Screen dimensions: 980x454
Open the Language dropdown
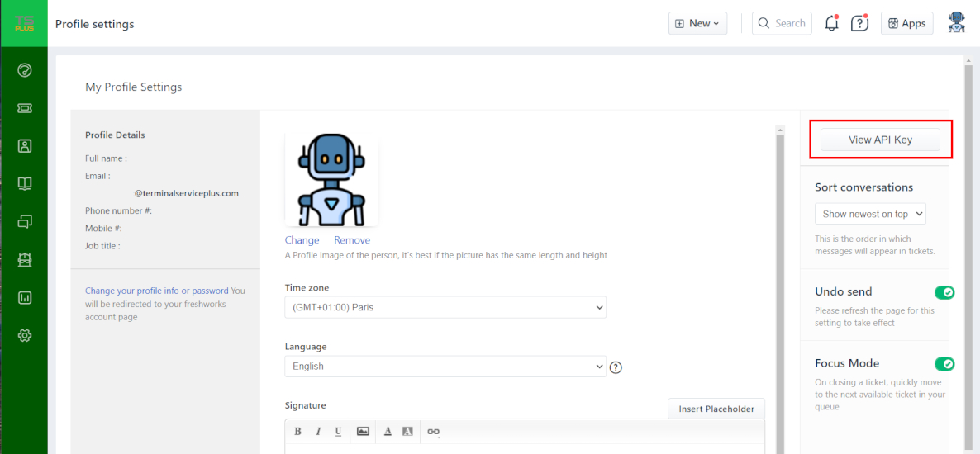(x=445, y=367)
